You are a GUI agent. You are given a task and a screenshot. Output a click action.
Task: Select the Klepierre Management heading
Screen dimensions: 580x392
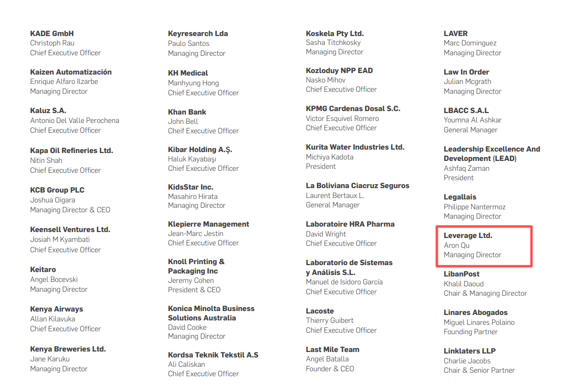tap(208, 224)
